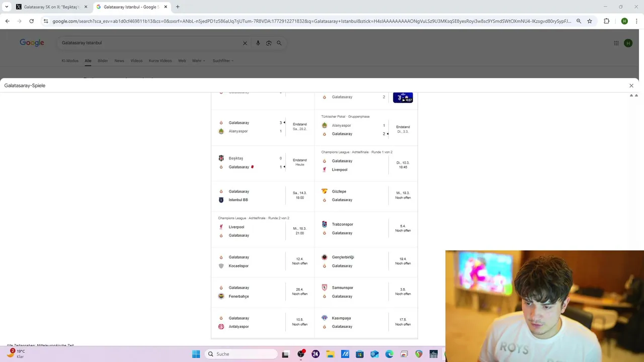Click the Fenerbahçe club crest
This screenshot has height=362, width=644.
tap(221, 296)
